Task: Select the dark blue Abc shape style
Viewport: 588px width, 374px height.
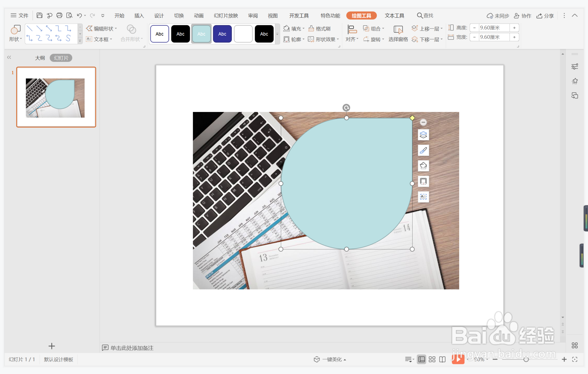Action: pos(222,34)
